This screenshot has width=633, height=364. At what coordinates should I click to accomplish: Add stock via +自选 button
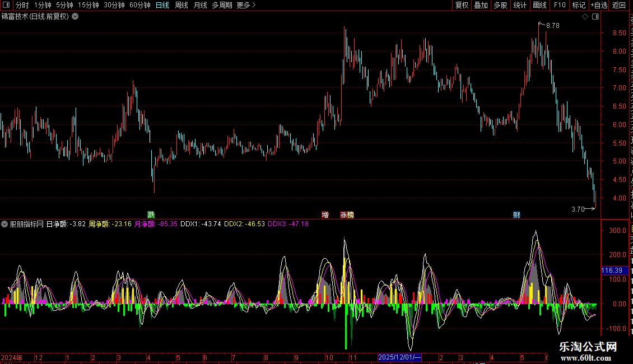click(599, 5)
